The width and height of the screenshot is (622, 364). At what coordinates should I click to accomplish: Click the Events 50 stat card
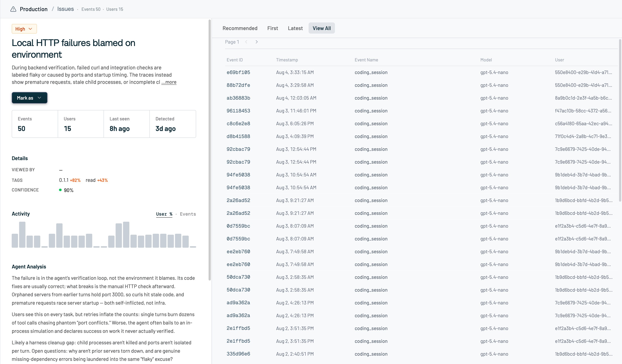[x=35, y=124]
